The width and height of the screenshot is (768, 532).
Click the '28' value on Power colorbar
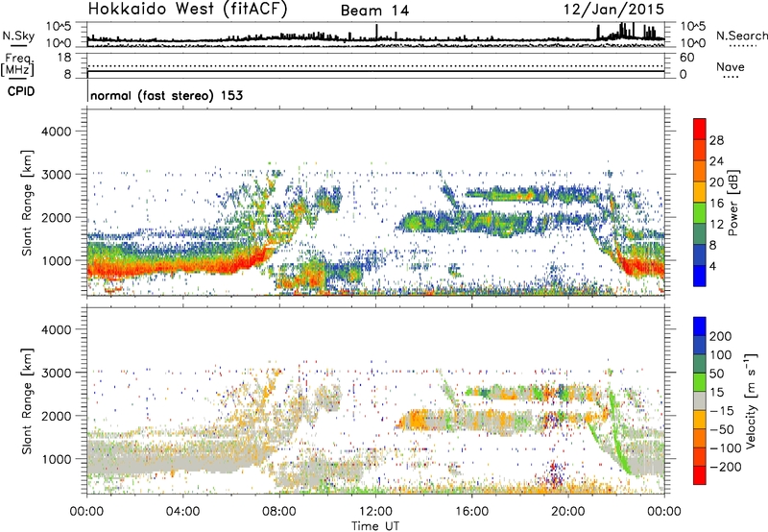click(716, 140)
